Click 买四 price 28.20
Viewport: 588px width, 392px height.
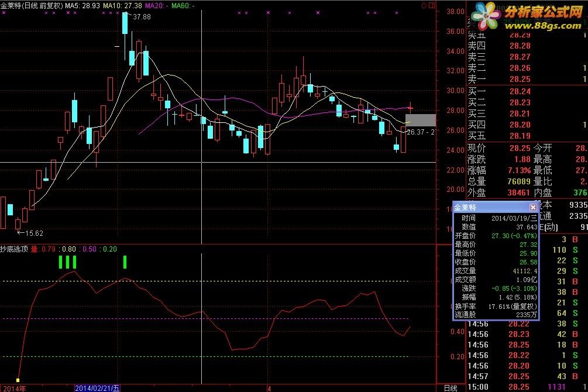[520, 125]
